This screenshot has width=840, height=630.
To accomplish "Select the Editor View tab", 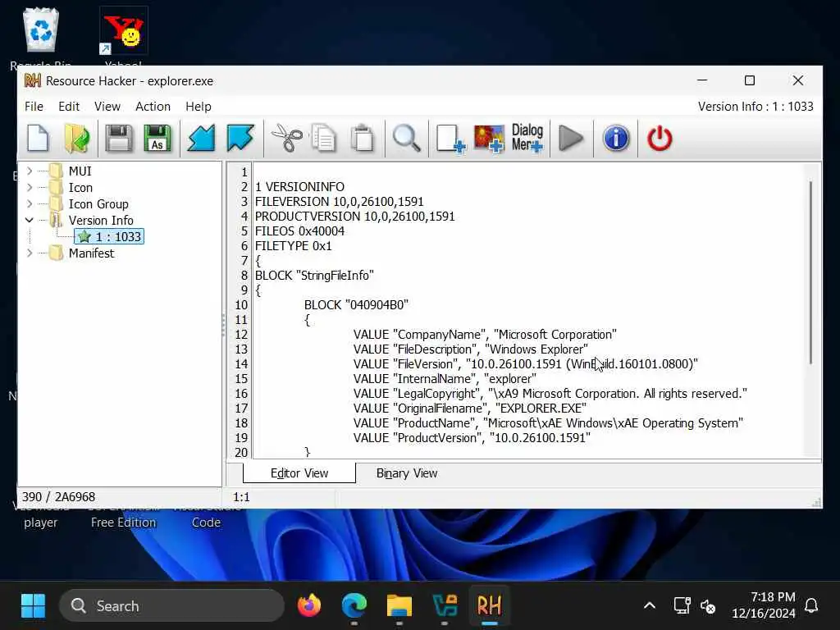I will tap(299, 473).
